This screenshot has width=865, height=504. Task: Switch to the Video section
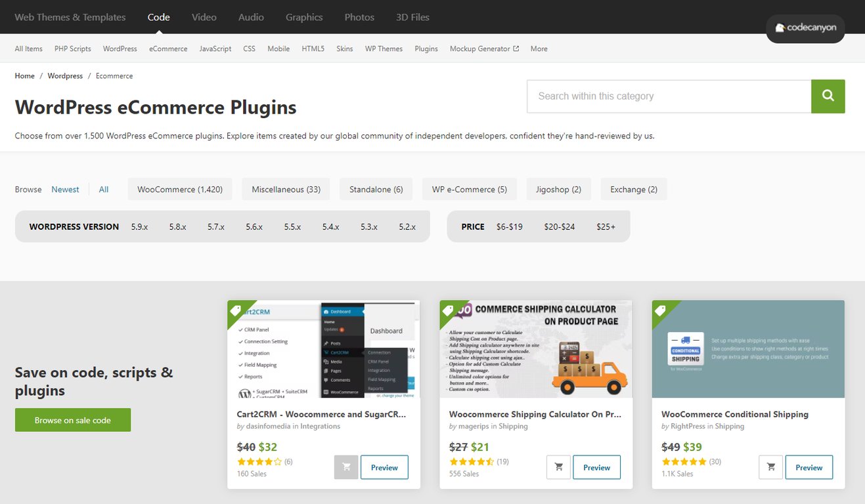[x=204, y=17]
